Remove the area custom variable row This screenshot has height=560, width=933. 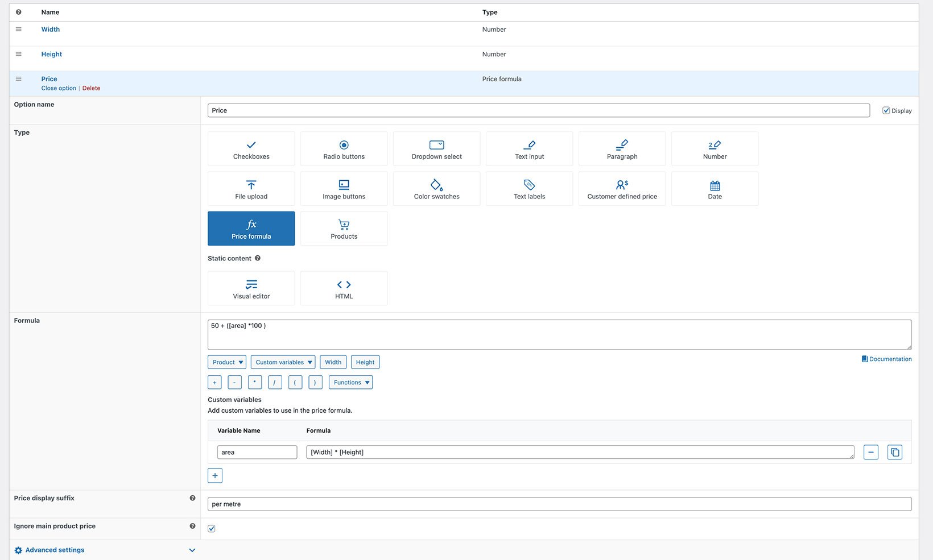pyautogui.click(x=870, y=452)
